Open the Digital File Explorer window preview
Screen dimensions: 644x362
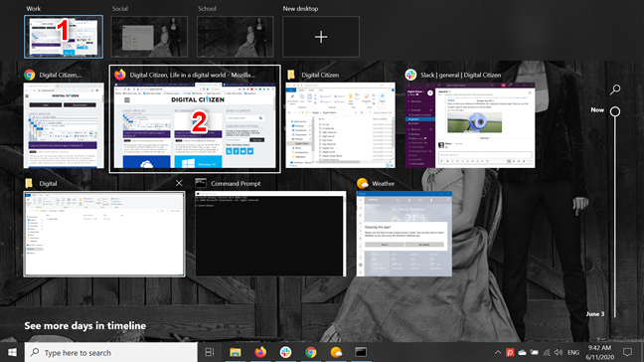click(104, 234)
